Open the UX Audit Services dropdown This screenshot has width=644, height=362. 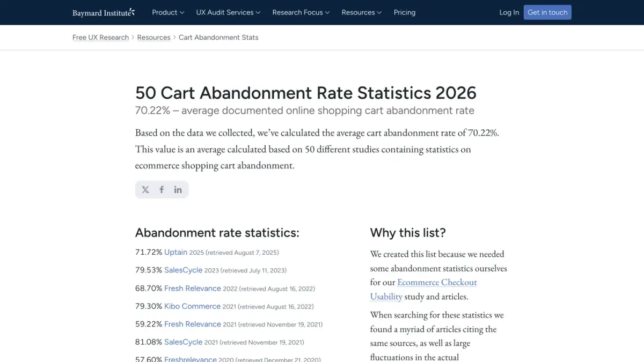[x=228, y=12]
